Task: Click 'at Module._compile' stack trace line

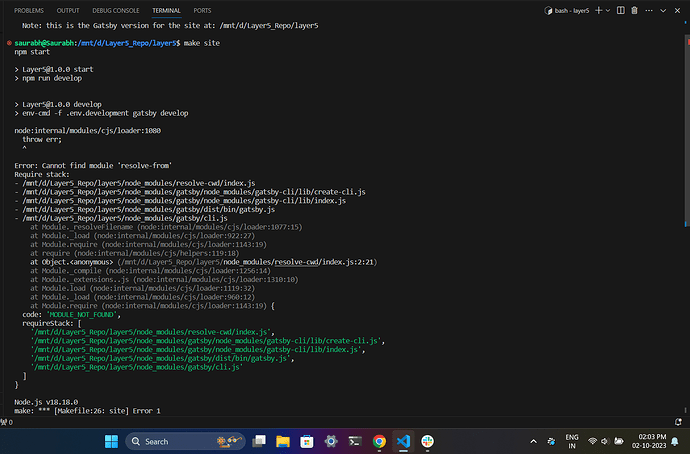Action: tap(150, 271)
